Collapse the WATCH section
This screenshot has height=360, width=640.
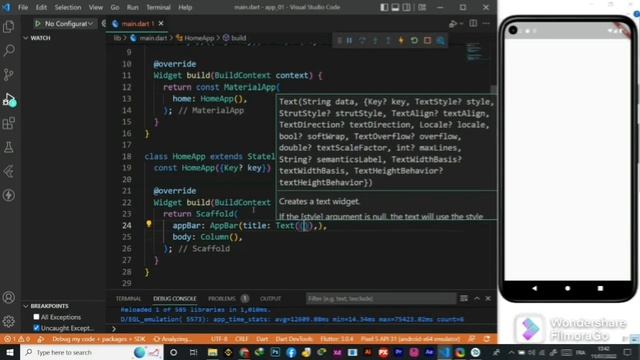pos(37,38)
